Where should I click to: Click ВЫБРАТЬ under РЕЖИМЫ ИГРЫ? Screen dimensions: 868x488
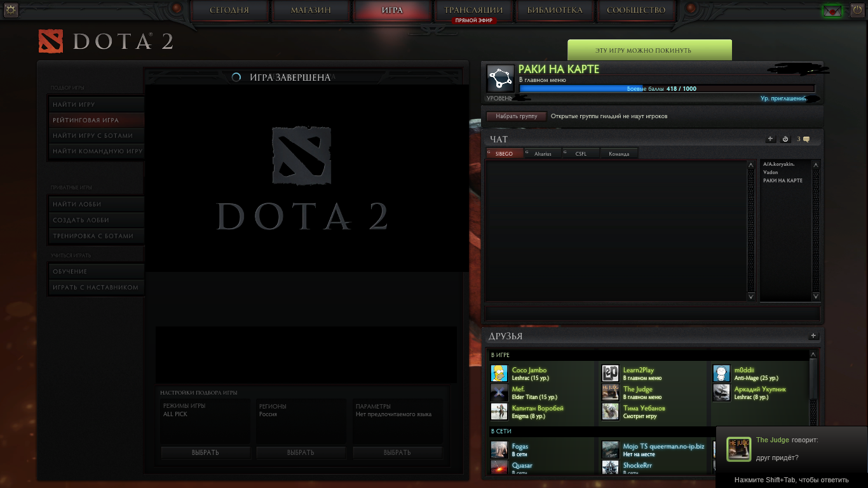[205, 452]
